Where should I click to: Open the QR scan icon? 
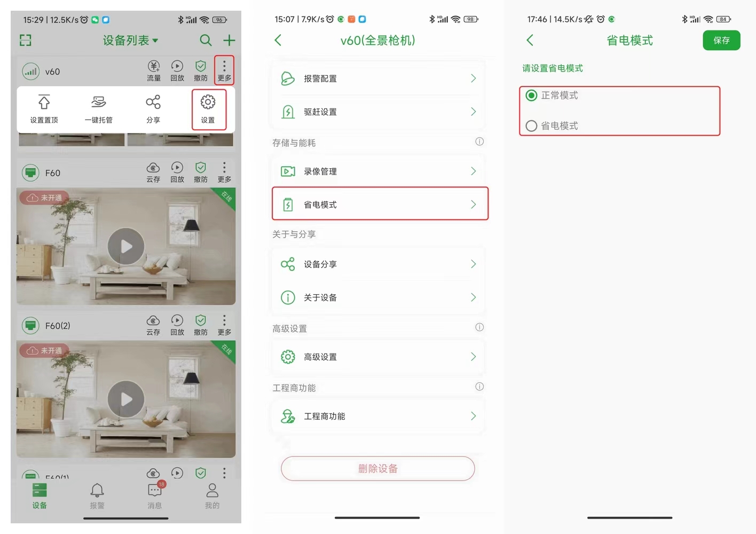click(26, 40)
